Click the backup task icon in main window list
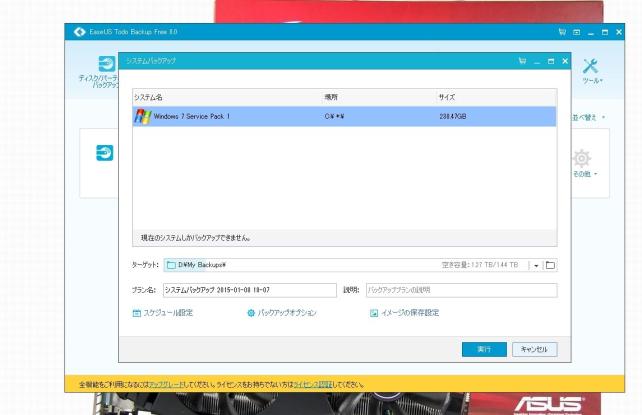 click(104, 153)
